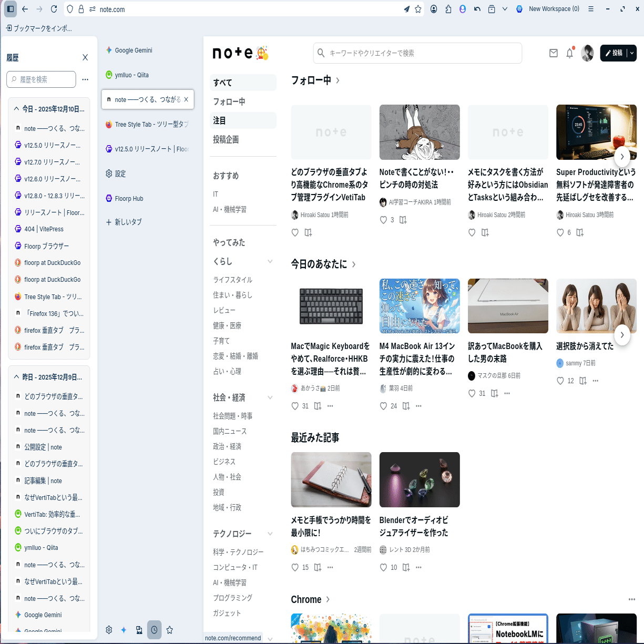Like the Magic Keyboard article heart
The height and width of the screenshot is (644, 644).
click(295, 406)
